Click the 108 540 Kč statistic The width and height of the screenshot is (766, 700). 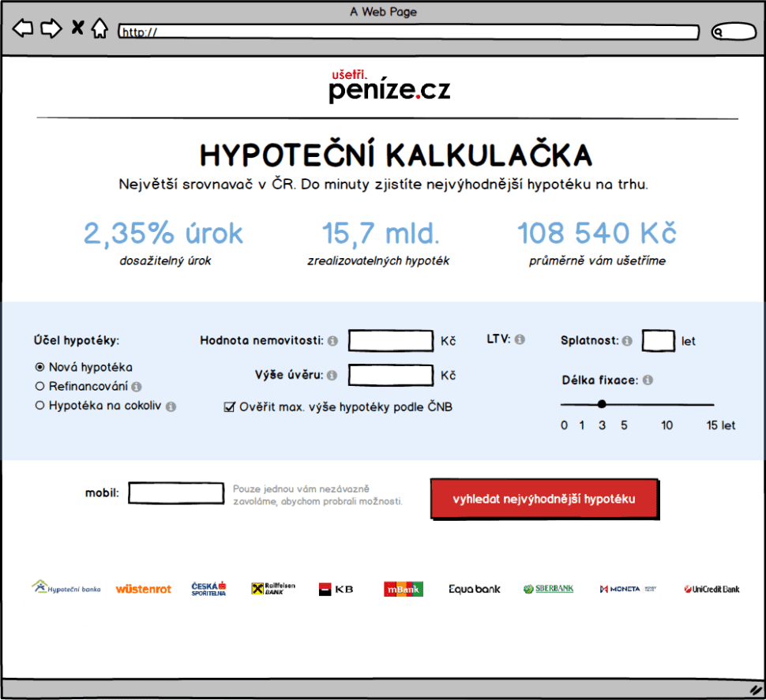(597, 233)
